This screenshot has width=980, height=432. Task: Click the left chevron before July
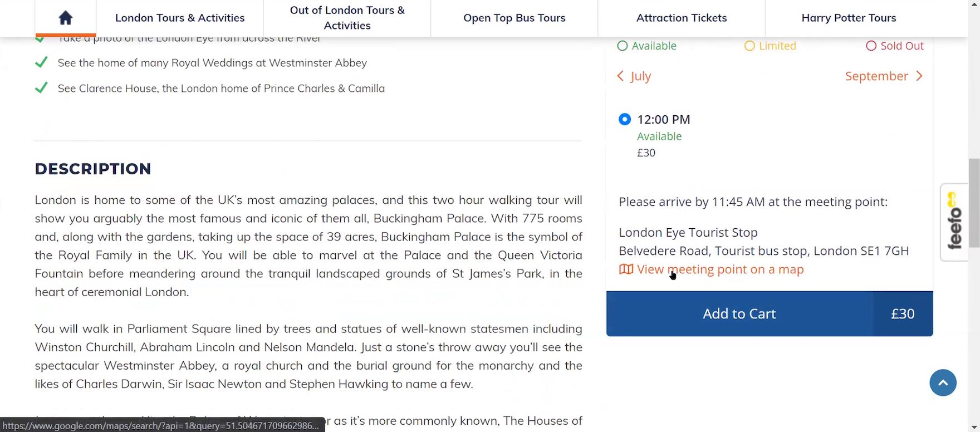tap(621, 76)
